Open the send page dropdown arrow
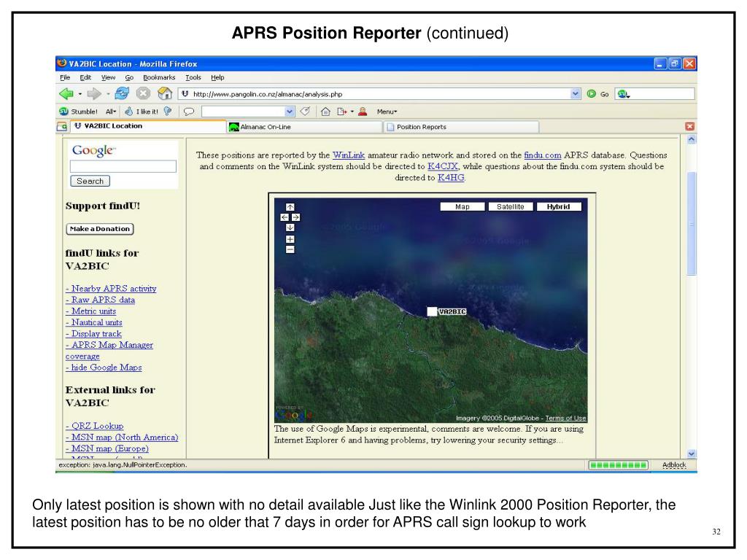 point(352,112)
